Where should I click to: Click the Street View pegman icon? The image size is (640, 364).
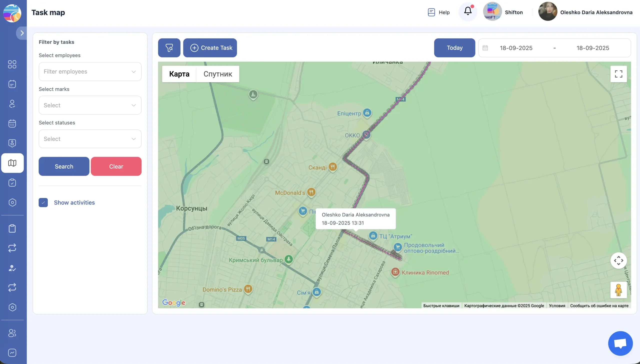pos(618,290)
